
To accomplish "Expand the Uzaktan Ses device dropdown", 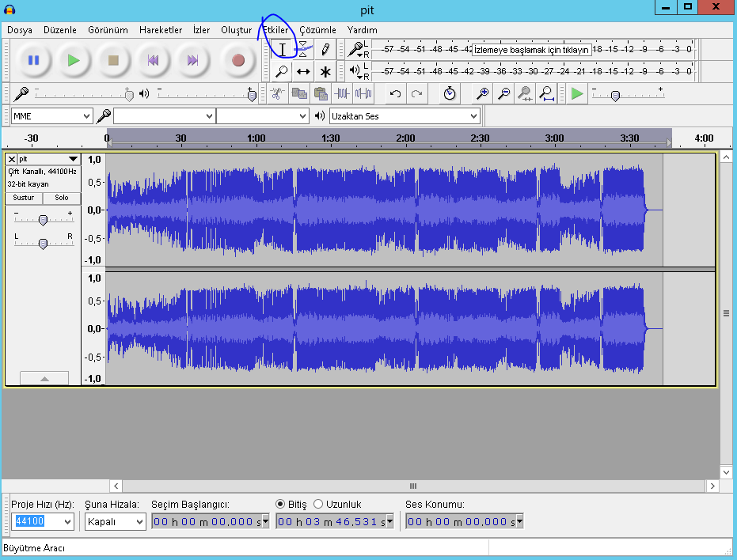I will click(x=405, y=116).
